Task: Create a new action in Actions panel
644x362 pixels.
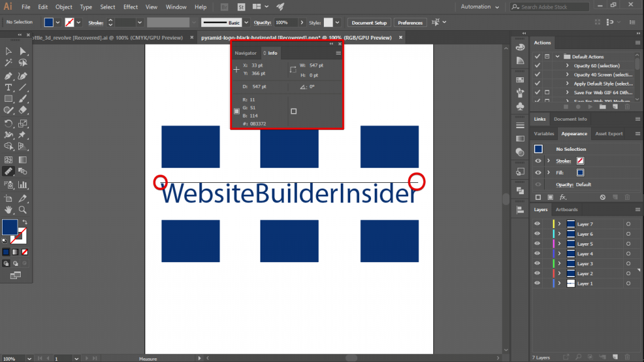Action: [614, 107]
